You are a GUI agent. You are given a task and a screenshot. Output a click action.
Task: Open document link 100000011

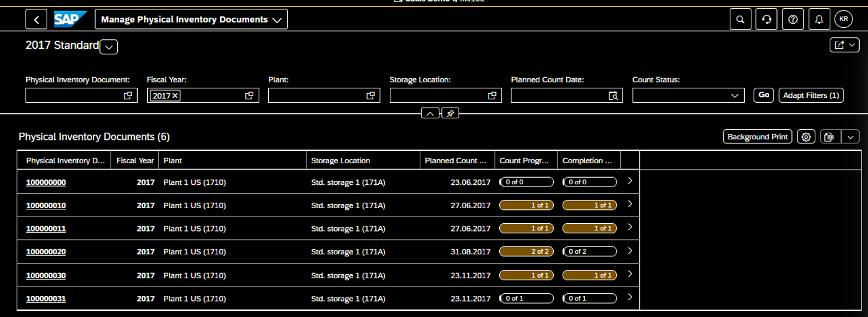(46, 229)
